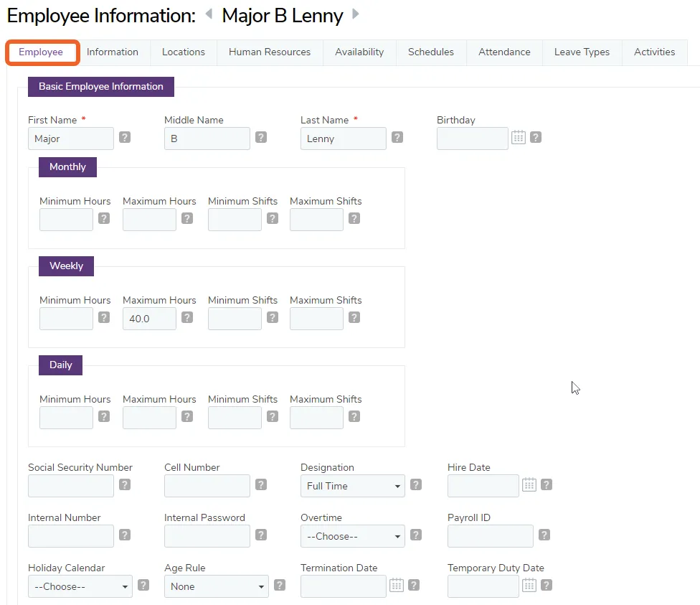Click help icon beside Designation dropdown

(x=416, y=484)
